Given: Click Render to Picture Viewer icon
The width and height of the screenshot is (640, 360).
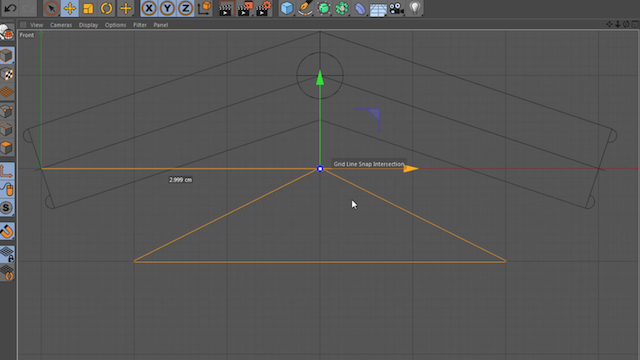Looking at the screenshot, I should point(244,8).
